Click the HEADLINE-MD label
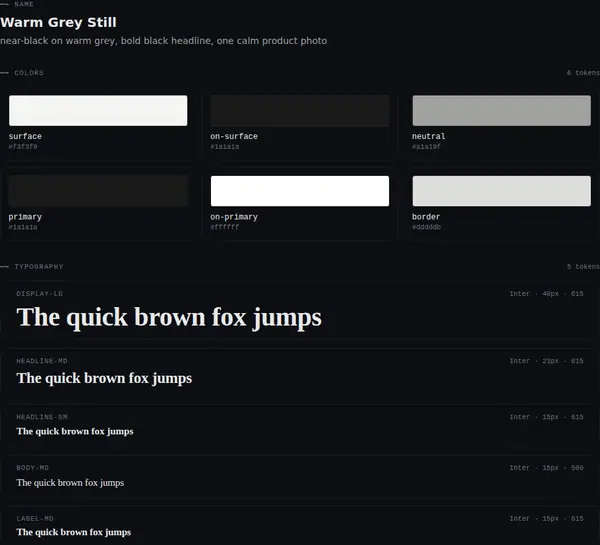 pos(42,361)
